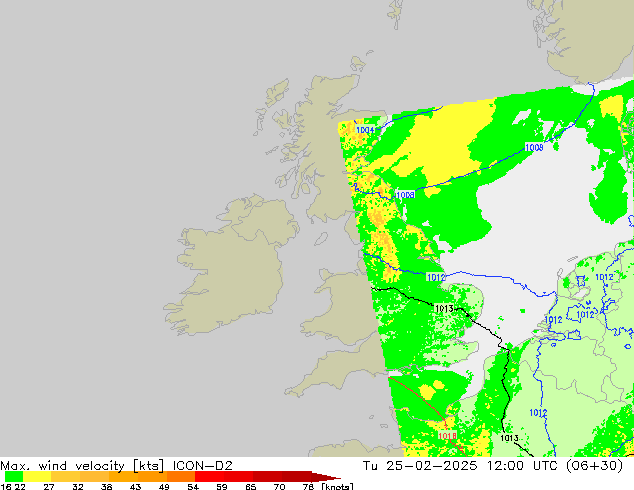The width and height of the screenshot is (634, 490).
Task: Click the 1008 label over the North Sea
Action: 534,148
